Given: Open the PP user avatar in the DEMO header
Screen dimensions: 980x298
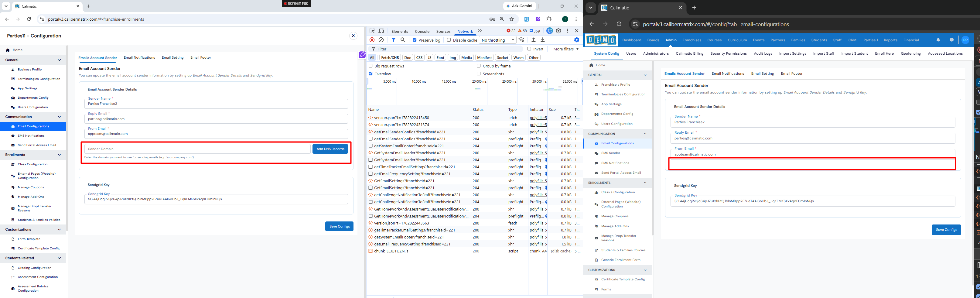Looking at the screenshot, I should coord(965,40).
